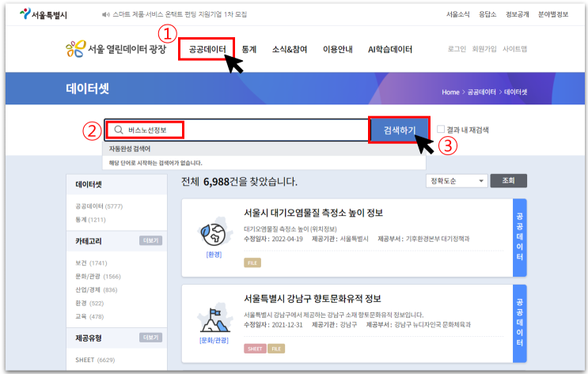Viewport: 588px width, 374px height.
Task: Open the 정확도순 sort dropdown
Action: 457,181
